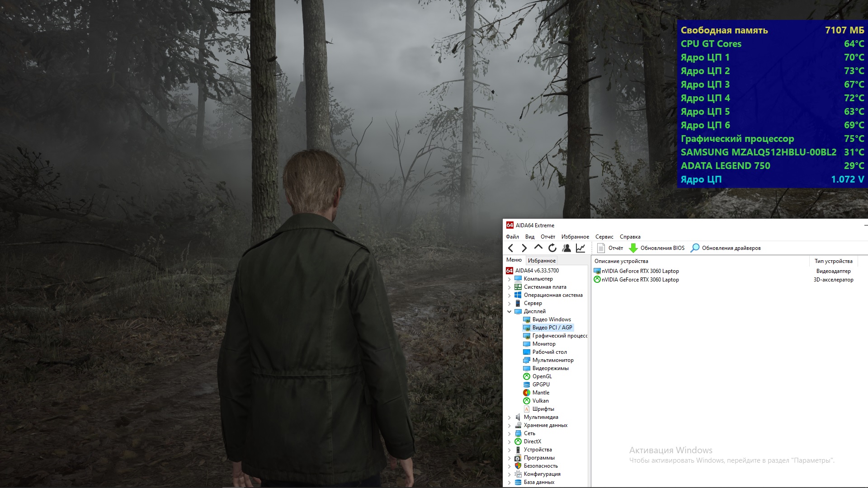Click the Отчёт report toolbar button
The image size is (868, 488).
click(x=610, y=248)
